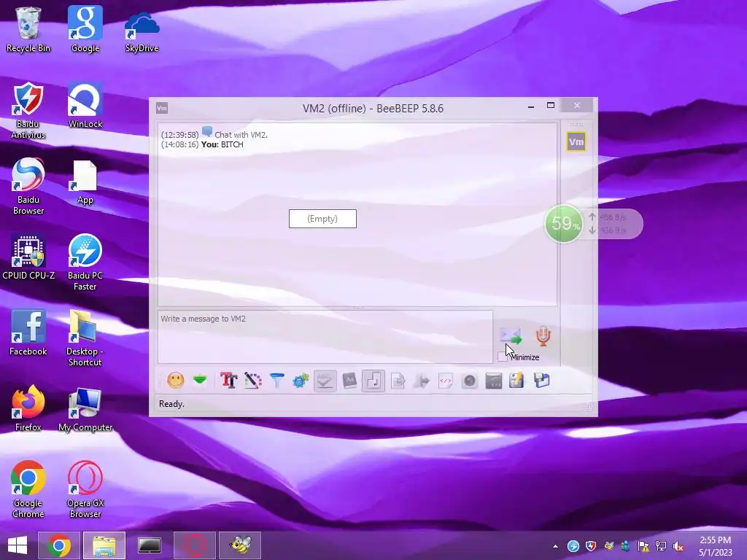
Task: Click the blue-green people tray icon
Action: pyautogui.click(x=626, y=546)
